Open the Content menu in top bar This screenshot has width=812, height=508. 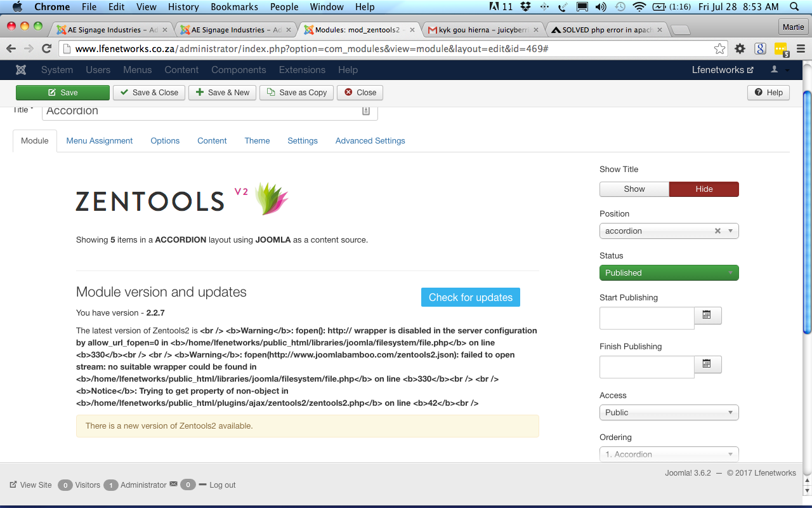pos(181,70)
